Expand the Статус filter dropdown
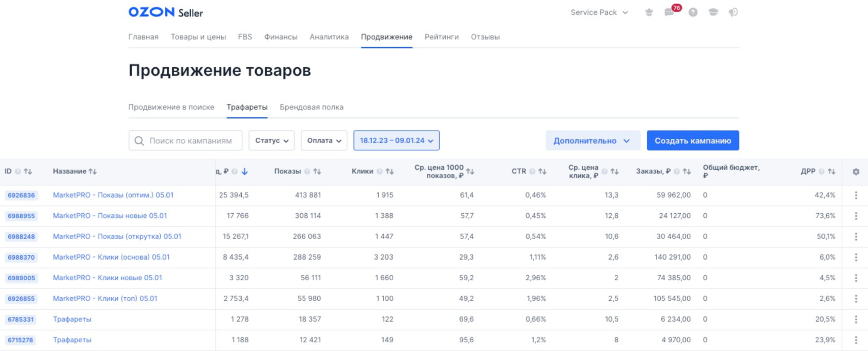 click(x=272, y=140)
